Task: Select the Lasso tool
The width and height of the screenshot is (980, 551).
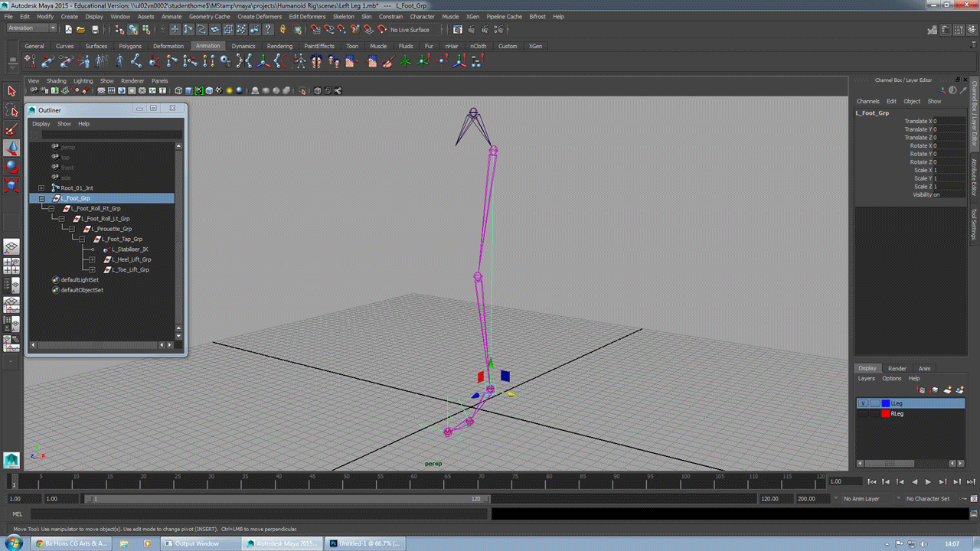Action: pos(11,110)
